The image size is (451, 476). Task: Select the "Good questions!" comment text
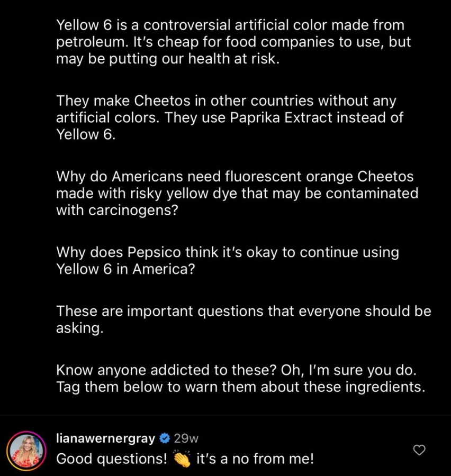112,458
